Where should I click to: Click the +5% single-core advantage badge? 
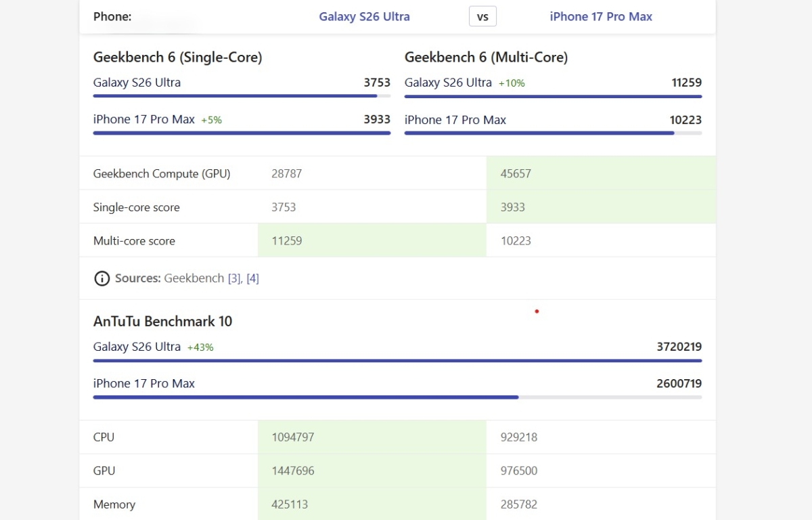[211, 120]
